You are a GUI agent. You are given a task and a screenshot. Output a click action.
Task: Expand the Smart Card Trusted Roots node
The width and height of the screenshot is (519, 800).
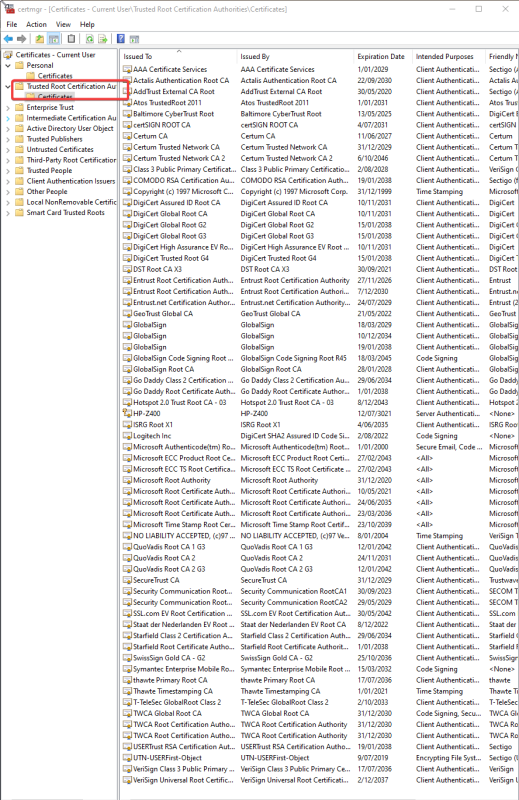click(x=8, y=213)
